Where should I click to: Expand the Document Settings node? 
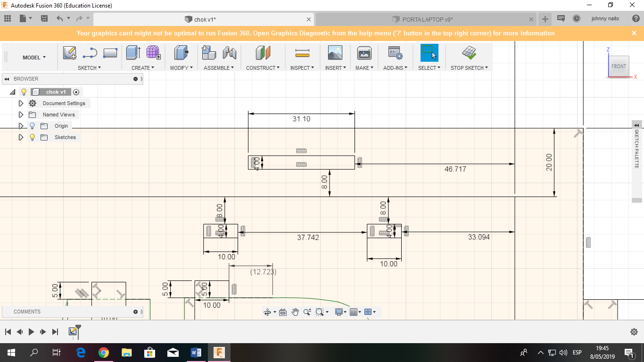coord(21,103)
